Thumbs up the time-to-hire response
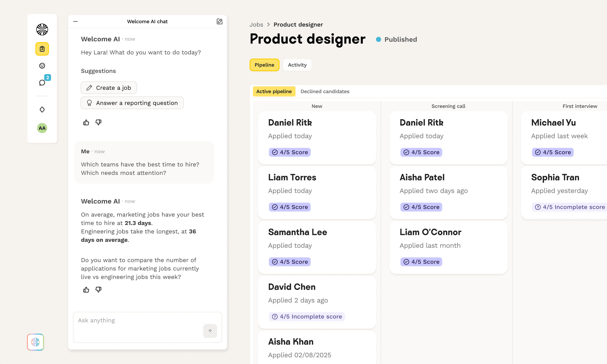 [x=86, y=290]
